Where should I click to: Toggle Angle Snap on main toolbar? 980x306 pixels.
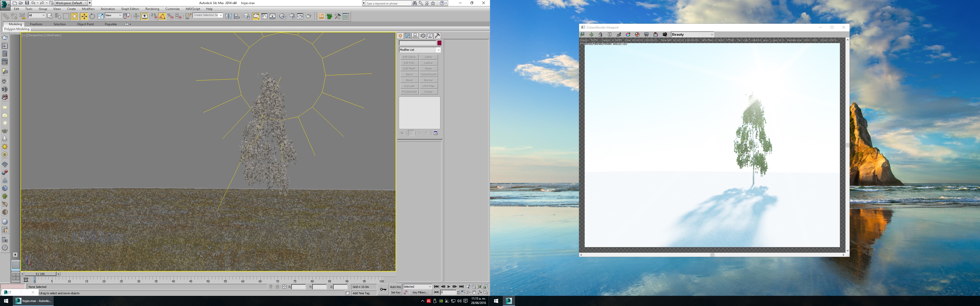163,16
